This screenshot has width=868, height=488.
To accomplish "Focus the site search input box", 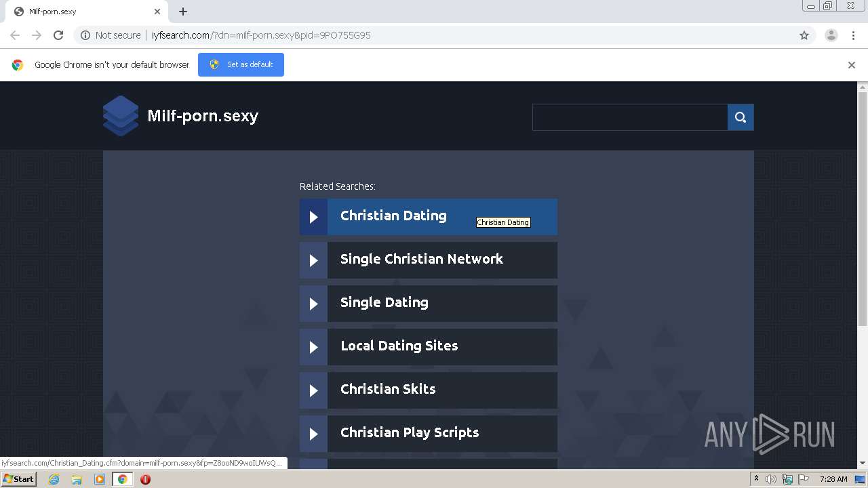I will point(630,117).
